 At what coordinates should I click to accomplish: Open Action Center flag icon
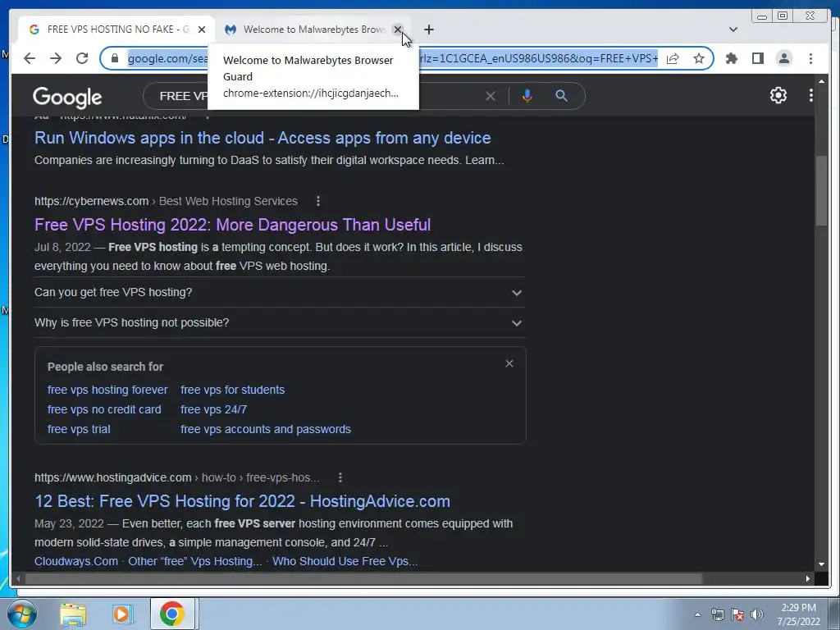(737, 614)
